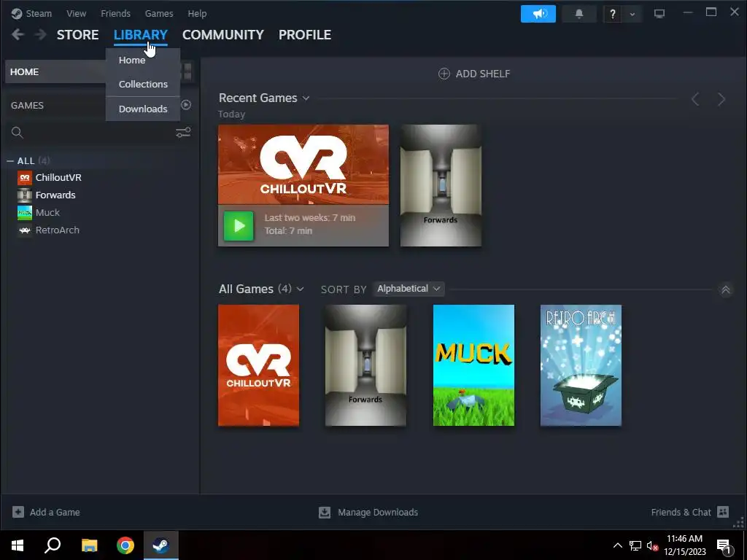This screenshot has height=560, width=747.
Task: Expand the All Games shelf dropdown
Action: pos(300,289)
